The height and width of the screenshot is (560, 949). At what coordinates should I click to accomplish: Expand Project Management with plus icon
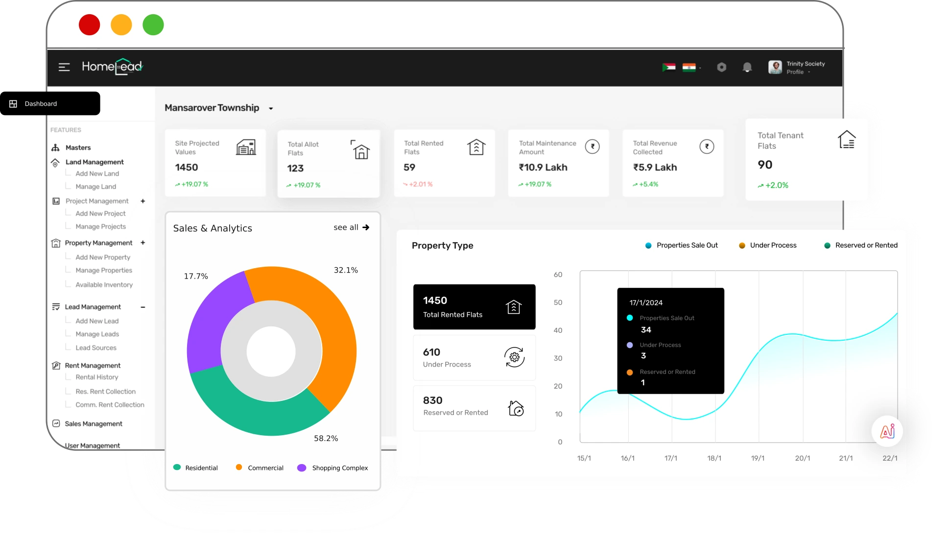pyautogui.click(x=143, y=201)
